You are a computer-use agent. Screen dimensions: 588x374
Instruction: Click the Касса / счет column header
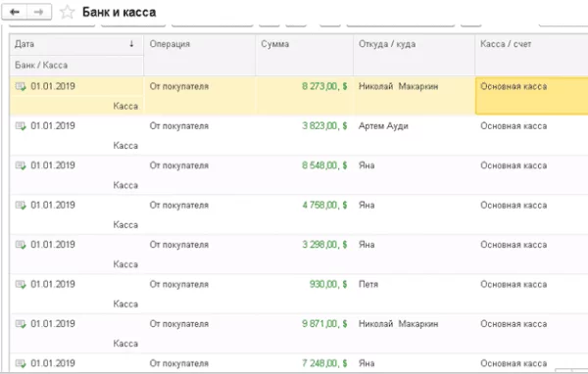531,55
